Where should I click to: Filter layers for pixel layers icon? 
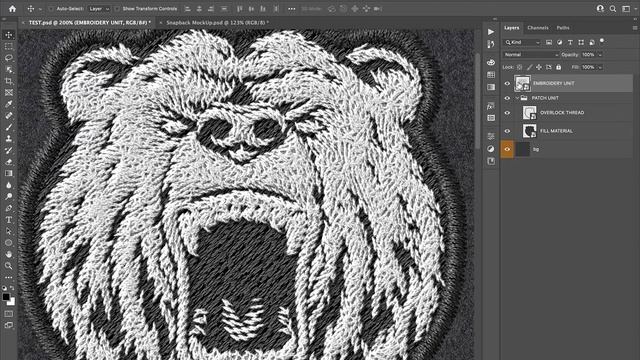point(549,42)
